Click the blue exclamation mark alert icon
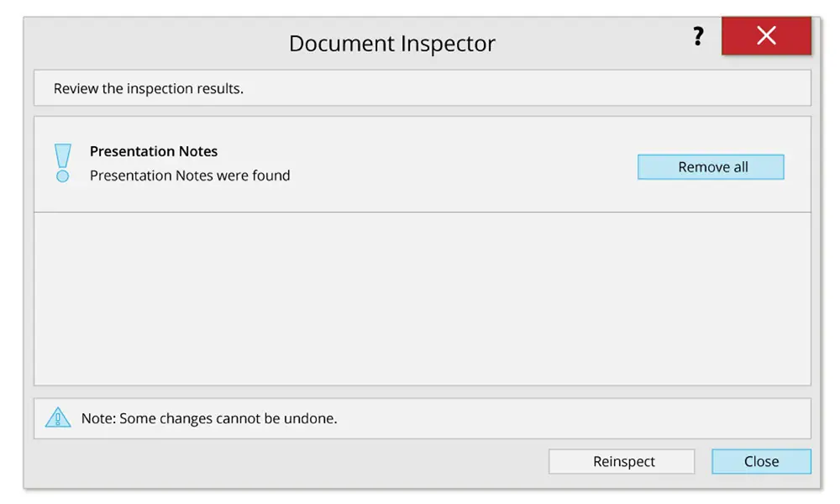Image resolution: width=840 pixels, height=504 pixels. tap(62, 163)
